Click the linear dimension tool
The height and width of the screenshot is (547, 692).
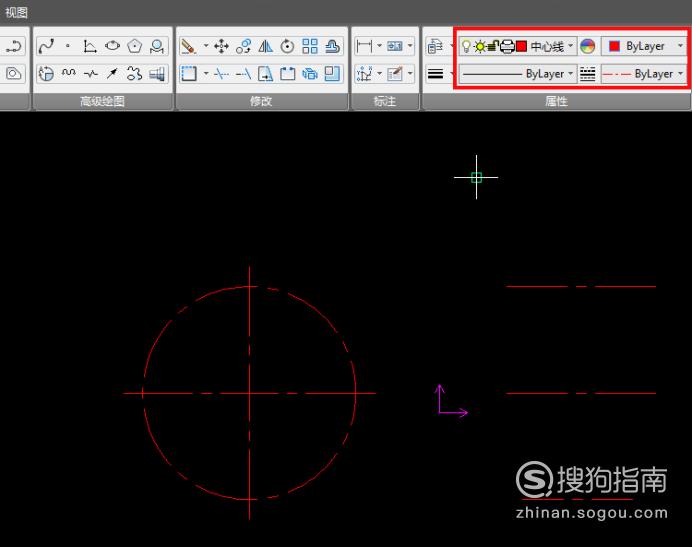point(365,46)
